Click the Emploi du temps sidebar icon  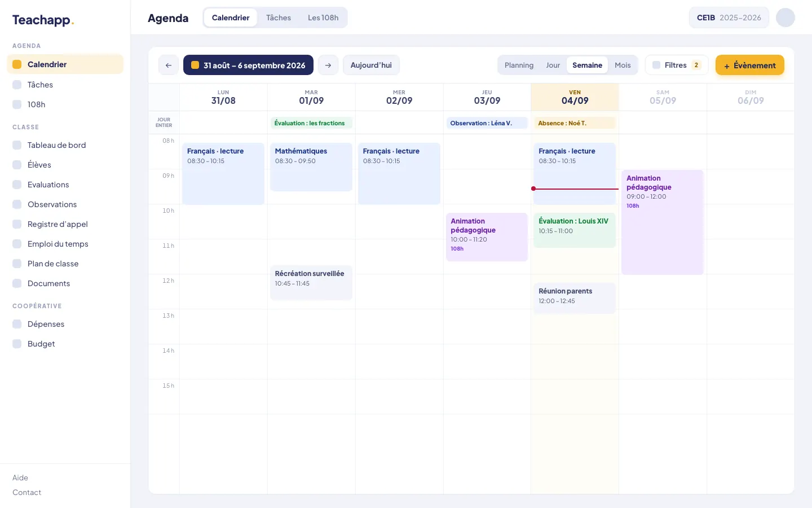[x=17, y=244]
